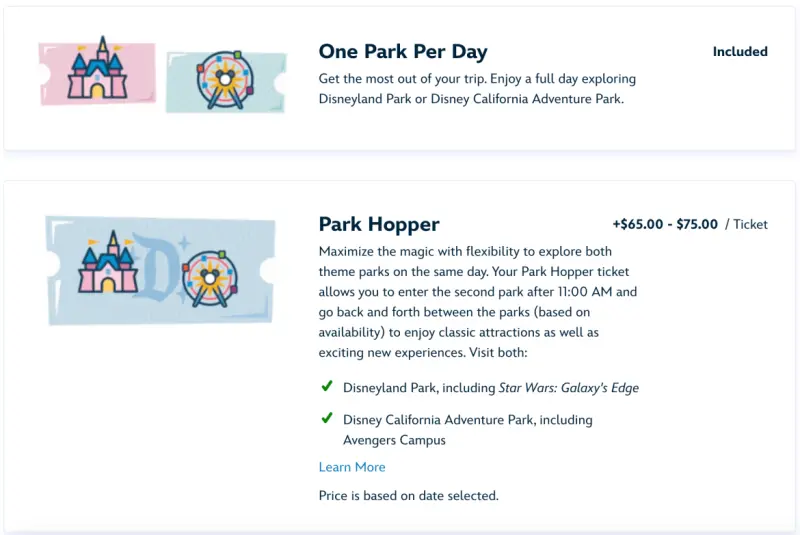The width and height of the screenshot is (800, 535).
Task: Open the Learn More link
Action: point(352,467)
